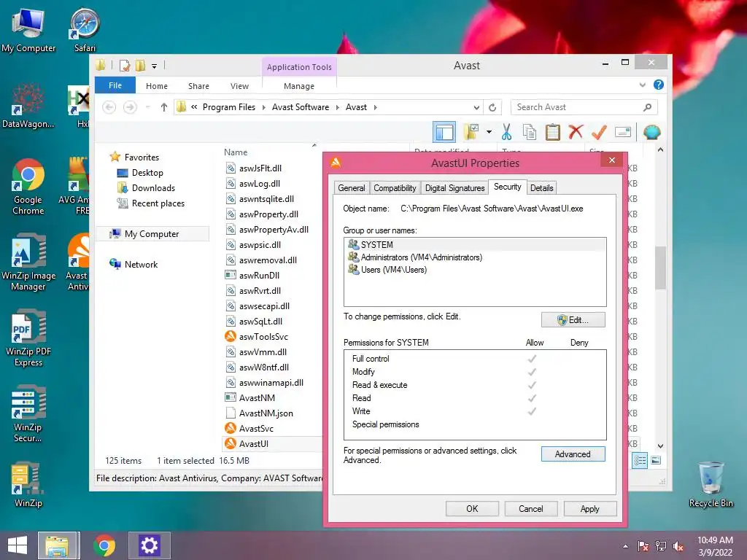This screenshot has width=747, height=560.
Task: Click the Edit... permissions button
Action: (573, 320)
